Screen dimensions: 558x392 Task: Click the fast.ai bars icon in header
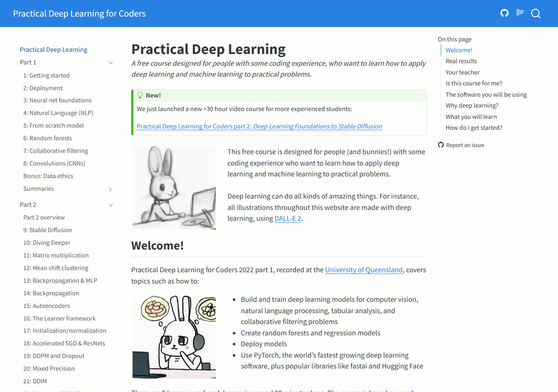(x=520, y=13)
